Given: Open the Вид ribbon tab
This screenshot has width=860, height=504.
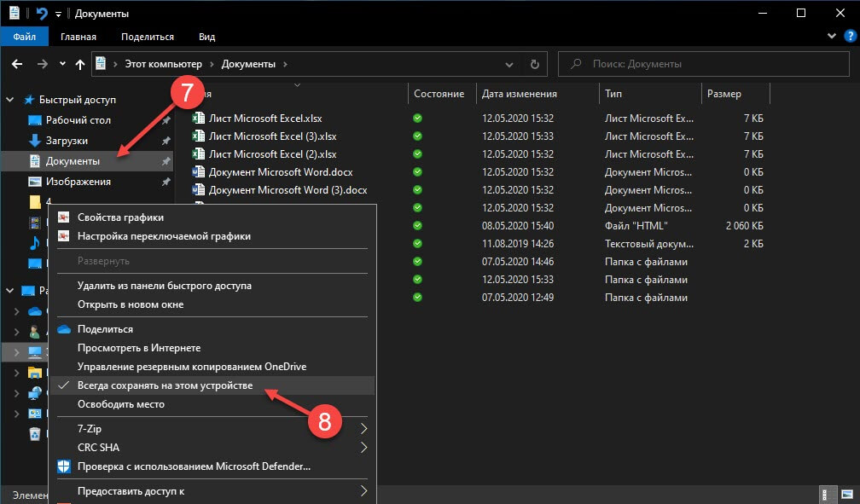Looking at the screenshot, I should coord(206,37).
